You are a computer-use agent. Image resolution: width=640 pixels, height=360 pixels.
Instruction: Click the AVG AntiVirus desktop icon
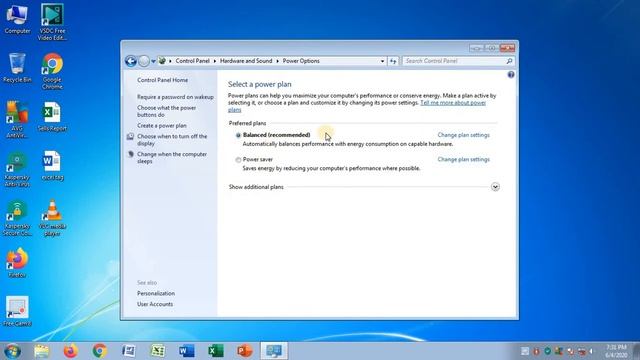click(x=17, y=120)
